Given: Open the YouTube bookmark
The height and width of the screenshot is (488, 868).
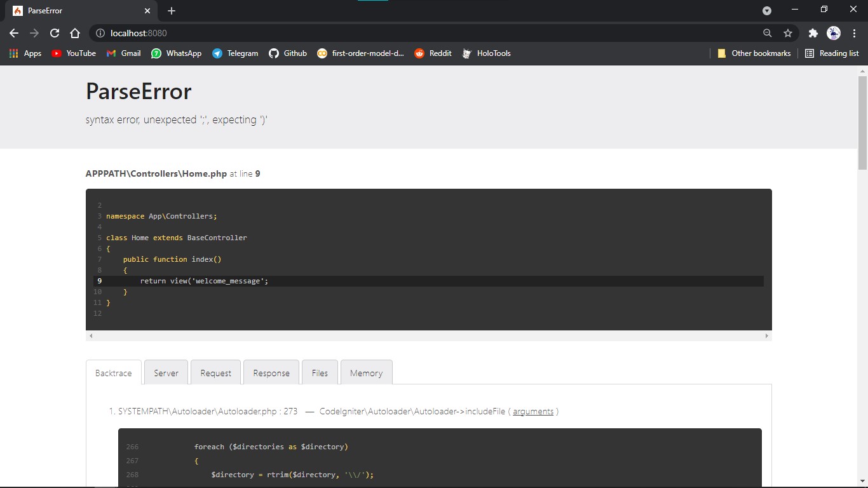Looking at the screenshot, I should [74, 53].
